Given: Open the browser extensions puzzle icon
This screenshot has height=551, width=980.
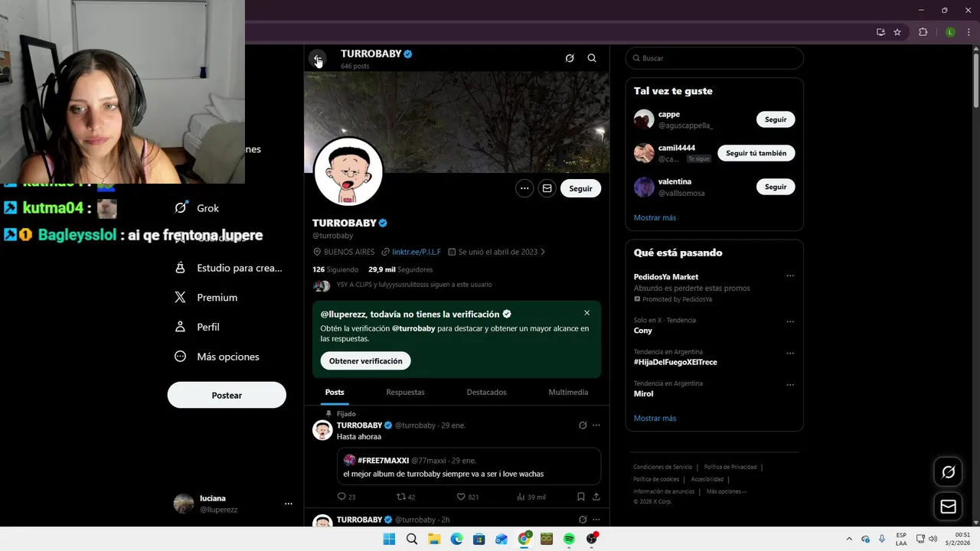Looking at the screenshot, I should [x=923, y=32].
